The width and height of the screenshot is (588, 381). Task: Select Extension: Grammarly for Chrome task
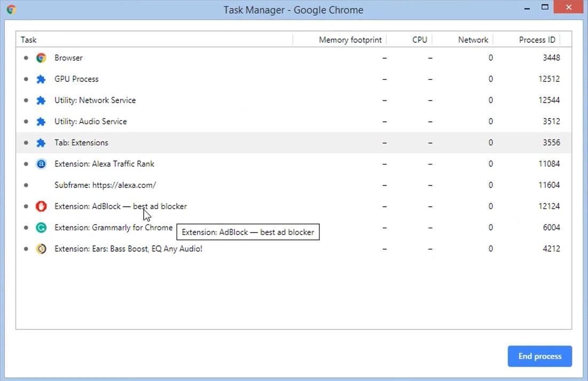(294, 228)
